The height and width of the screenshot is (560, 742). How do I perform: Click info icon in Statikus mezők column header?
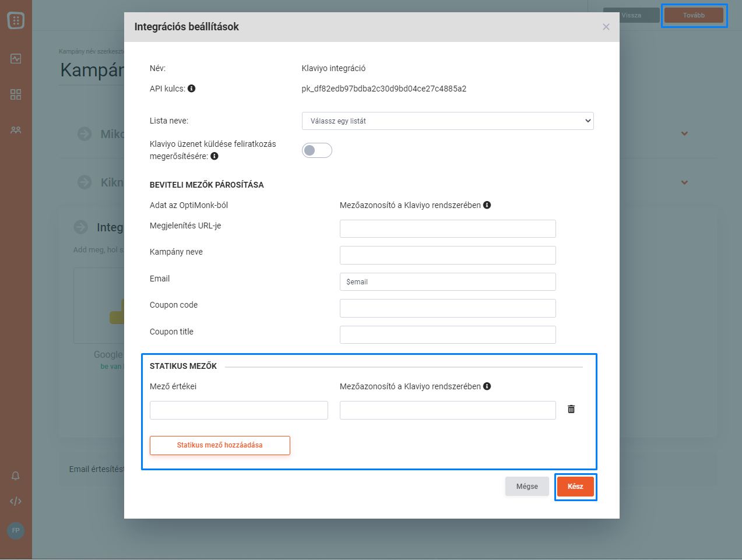[487, 386]
